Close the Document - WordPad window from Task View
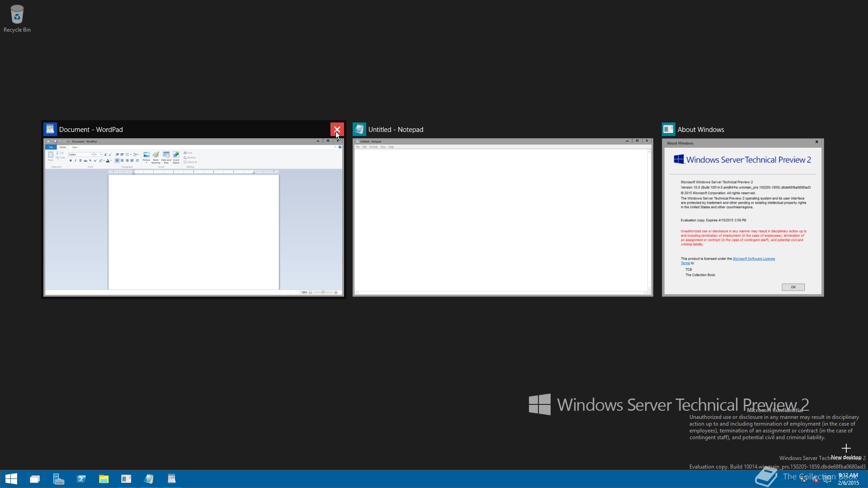Viewport: 868px width, 488px height. (x=337, y=129)
